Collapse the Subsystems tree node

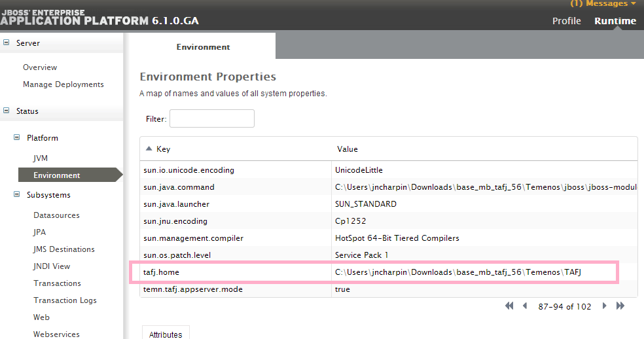click(17, 195)
